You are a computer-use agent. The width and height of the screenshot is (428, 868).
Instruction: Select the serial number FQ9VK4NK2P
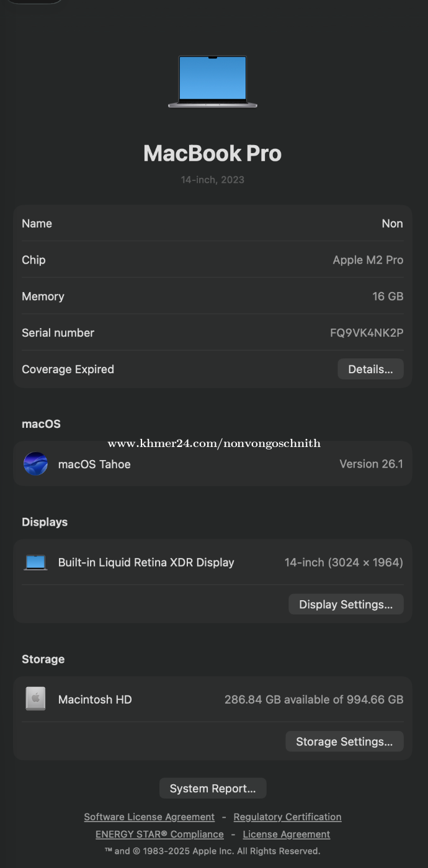tap(367, 333)
